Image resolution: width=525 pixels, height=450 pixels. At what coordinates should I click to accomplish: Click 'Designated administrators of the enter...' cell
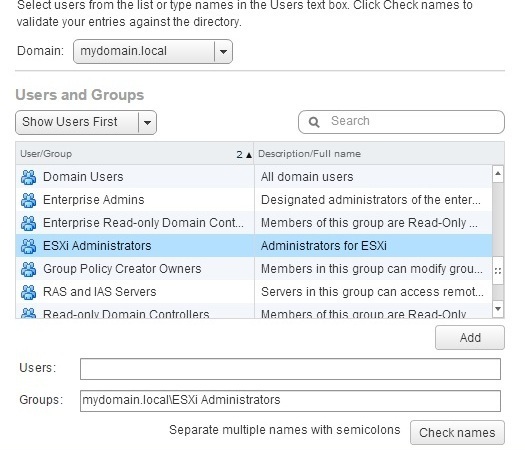coord(373,200)
